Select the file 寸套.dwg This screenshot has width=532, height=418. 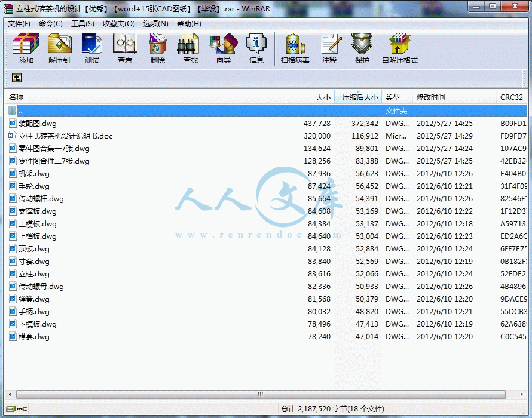34,262
